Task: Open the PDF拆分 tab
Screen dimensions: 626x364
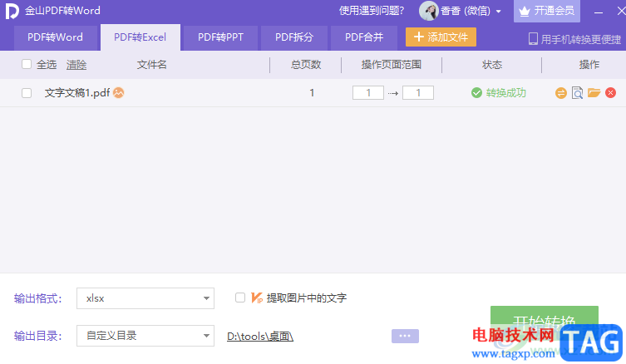Action: coord(294,37)
